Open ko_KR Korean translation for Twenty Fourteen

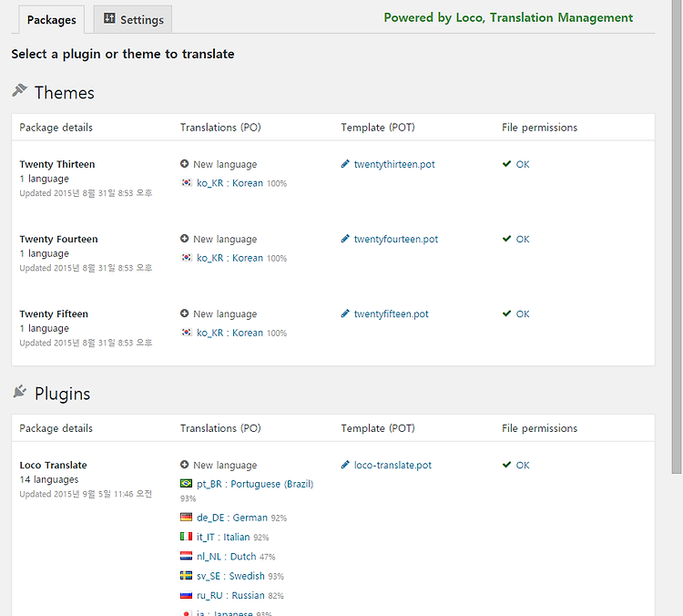tap(229, 258)
